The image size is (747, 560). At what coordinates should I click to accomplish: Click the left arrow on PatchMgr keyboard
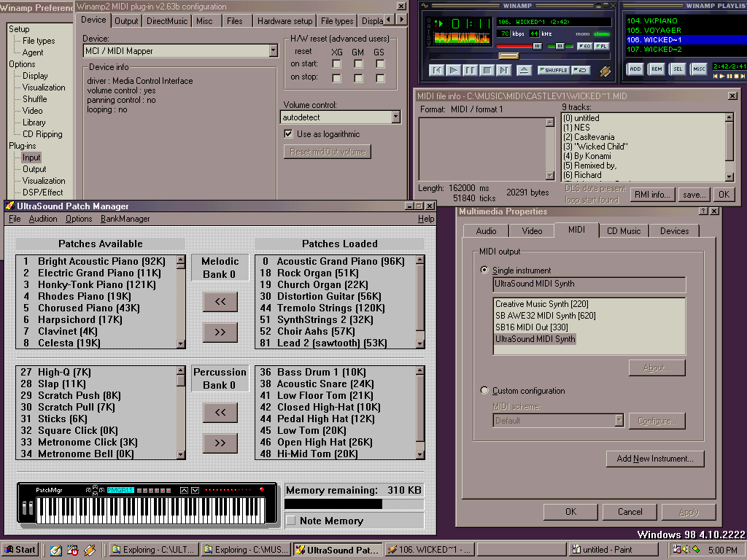(x=88, y=490)
